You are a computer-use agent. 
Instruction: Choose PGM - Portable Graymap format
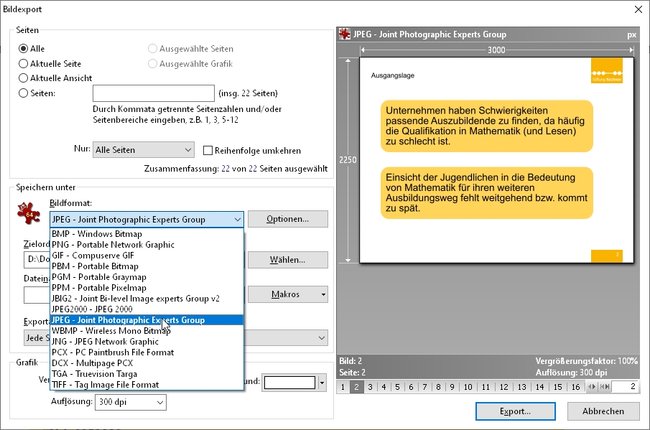point(146,277)
